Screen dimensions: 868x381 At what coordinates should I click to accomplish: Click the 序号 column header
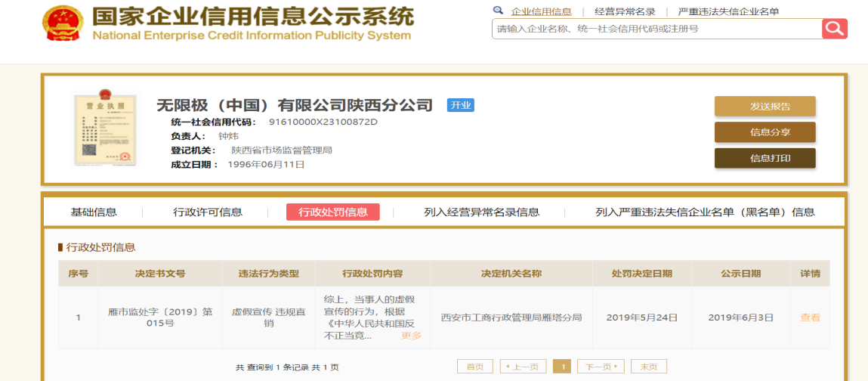[x=78, y=274]
